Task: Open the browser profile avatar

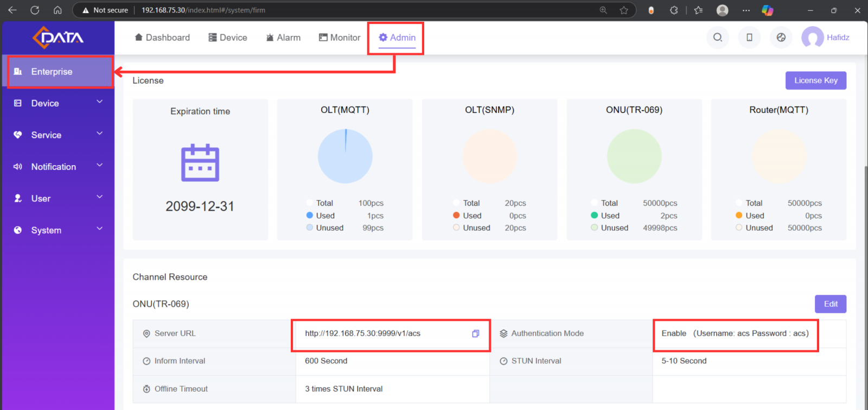Action: (722, 10)
